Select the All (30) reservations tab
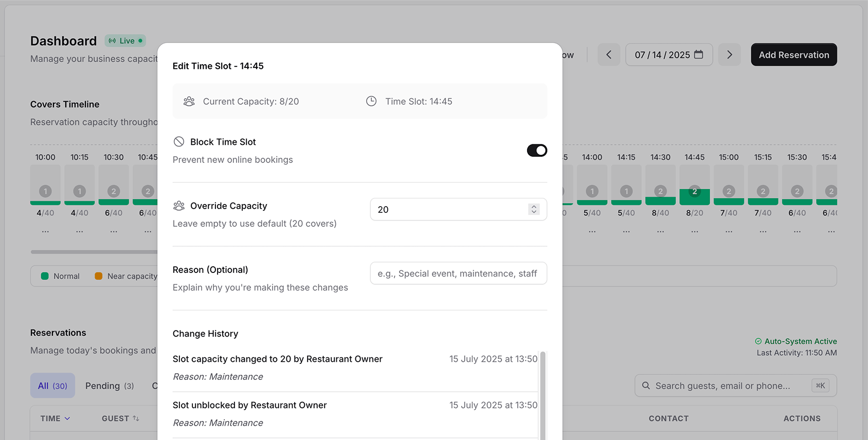Image resolution: width=868 pixels, height=440 pixels. pyautogui.click(x=52, y=386)
